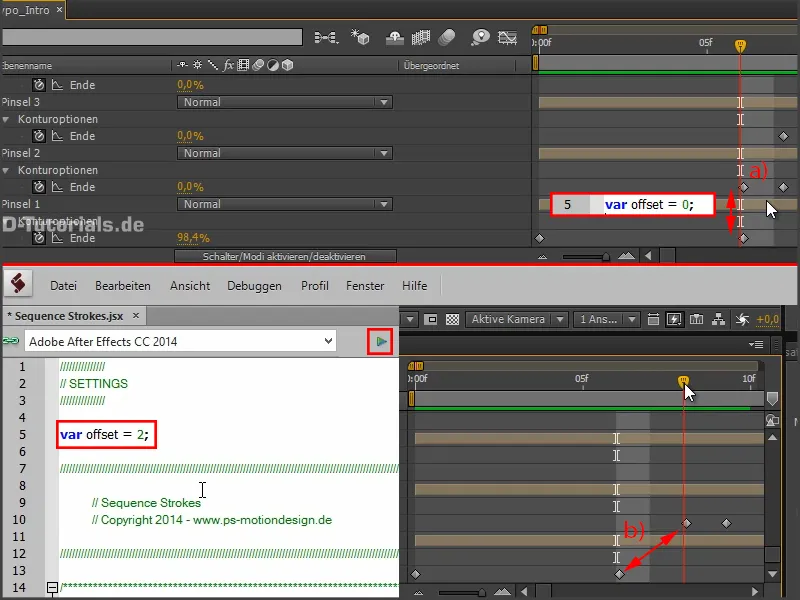Toggle hide shy layers icon in timeline

tap(394, 37)
